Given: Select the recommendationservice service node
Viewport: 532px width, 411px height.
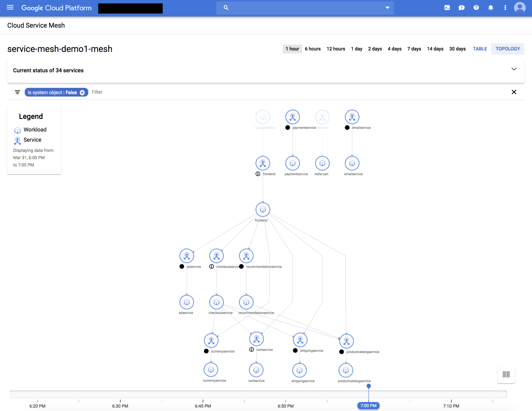Looking at the screenshot, I should point(246,256).
